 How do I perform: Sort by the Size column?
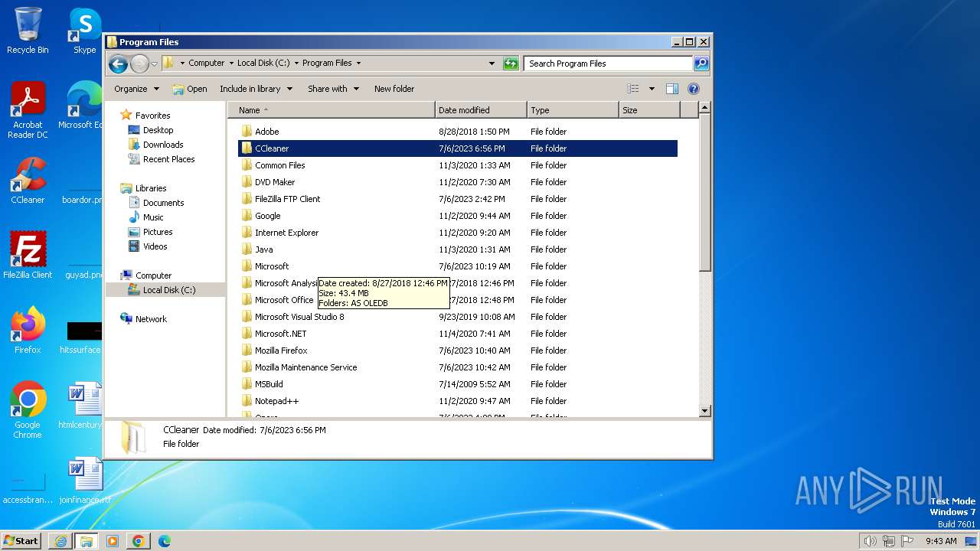(x=649, y=110)
